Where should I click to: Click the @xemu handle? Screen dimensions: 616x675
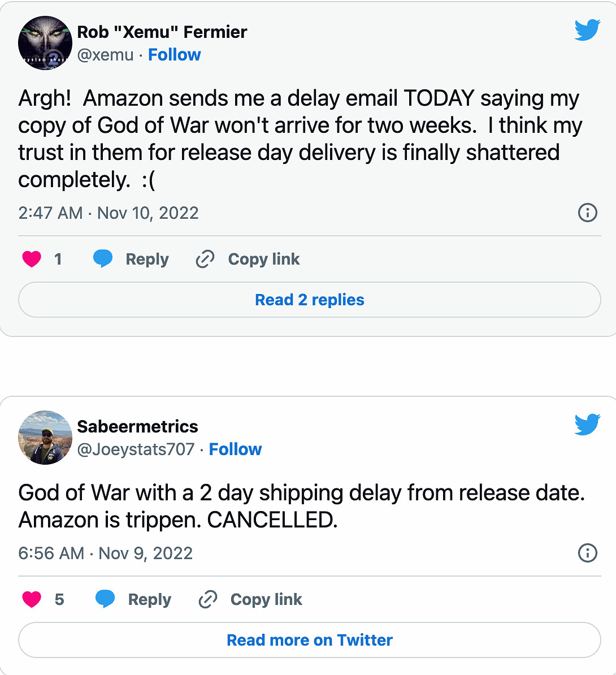coord(105,55)
